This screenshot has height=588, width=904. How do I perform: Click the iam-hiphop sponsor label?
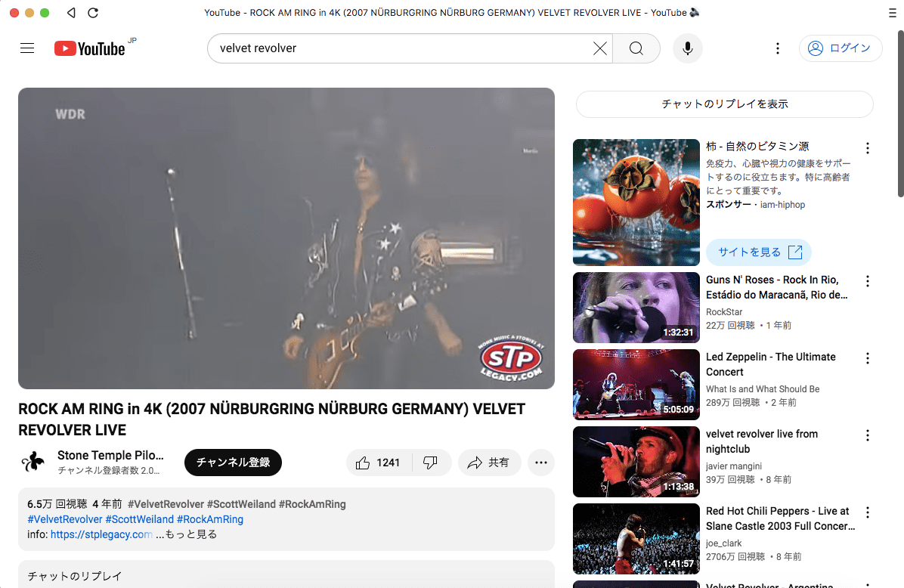coord(782,205)
